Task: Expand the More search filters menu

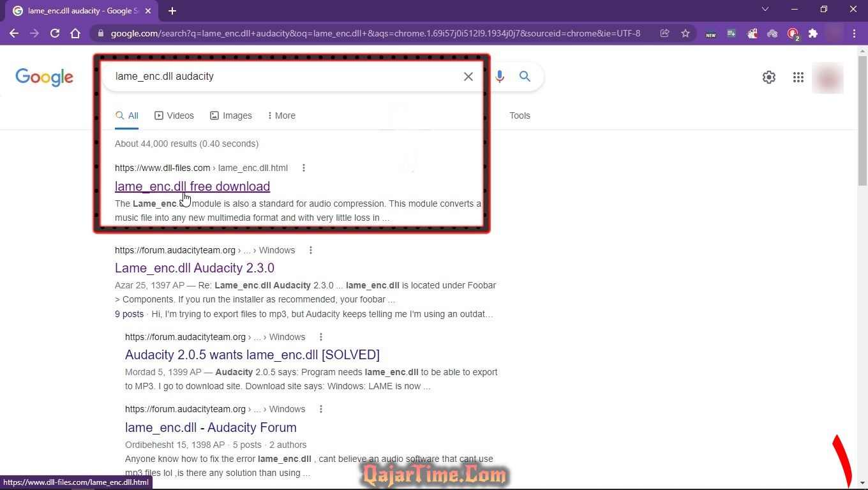Action: [x=281, y=115]
